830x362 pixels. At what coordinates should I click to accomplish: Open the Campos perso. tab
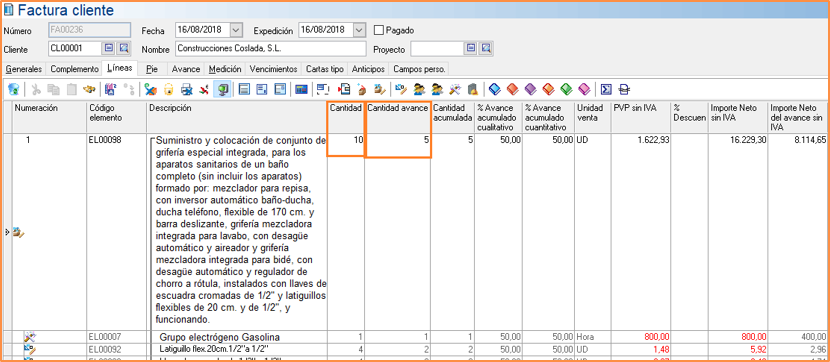tap(420, 69)
